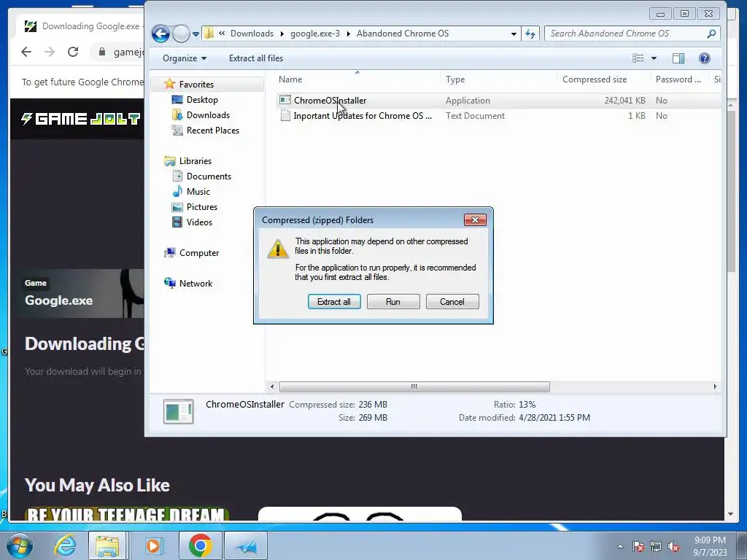The height and width of the screenshot is (560, 747).
Task: Select the Downloads breadcrumb in address bar
Action: (252, 34)
